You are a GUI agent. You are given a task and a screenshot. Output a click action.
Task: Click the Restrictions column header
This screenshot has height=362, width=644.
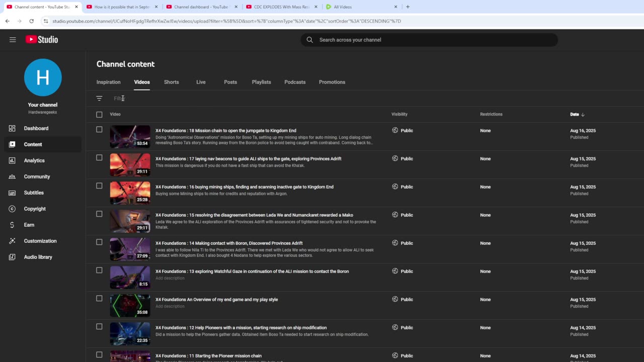point(491,115)
